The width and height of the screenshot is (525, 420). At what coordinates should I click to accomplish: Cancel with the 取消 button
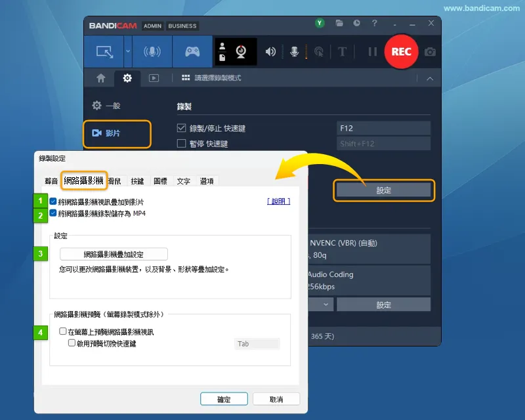276,399
